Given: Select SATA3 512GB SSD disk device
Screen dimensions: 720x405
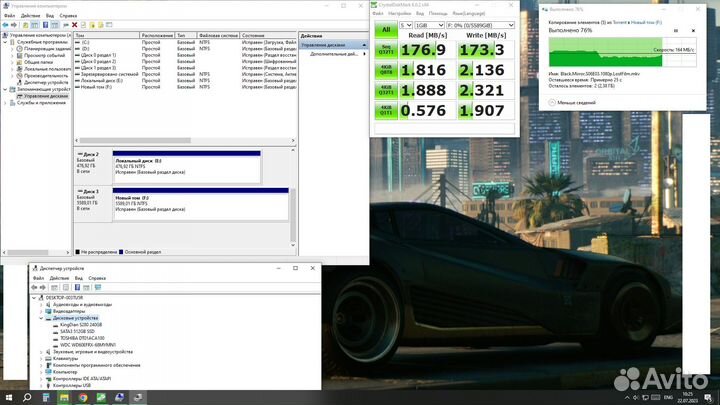Looking at the screenshot, I should pyautogui.click(x=77, y=331).
